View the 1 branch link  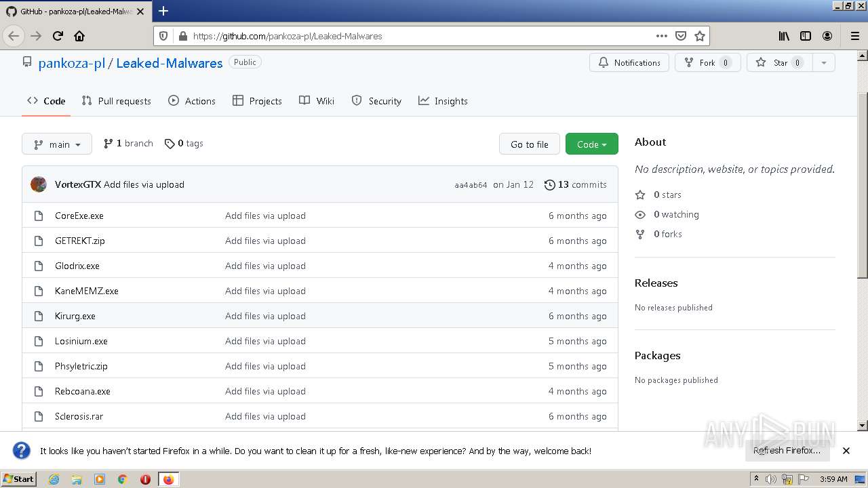pos(128,144)
